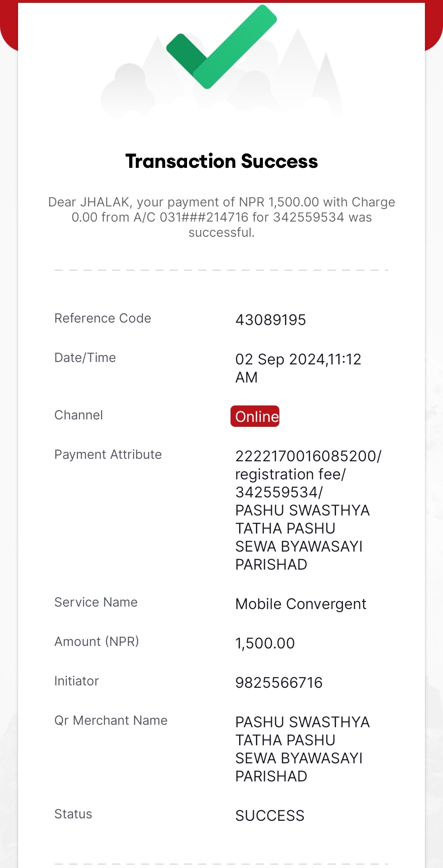Select the amount value 1,500.00
443x868 pixels.
click(265, 643)
